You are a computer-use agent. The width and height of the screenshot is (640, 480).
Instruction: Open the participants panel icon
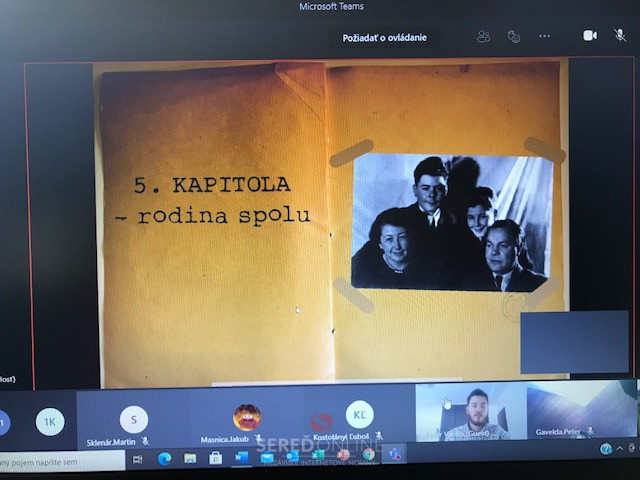pyautogui.click(x=483, y=36)
